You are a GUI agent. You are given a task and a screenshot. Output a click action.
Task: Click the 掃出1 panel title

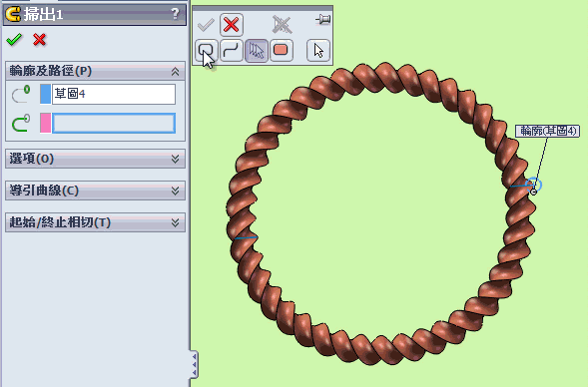click(x=44, y=15)
